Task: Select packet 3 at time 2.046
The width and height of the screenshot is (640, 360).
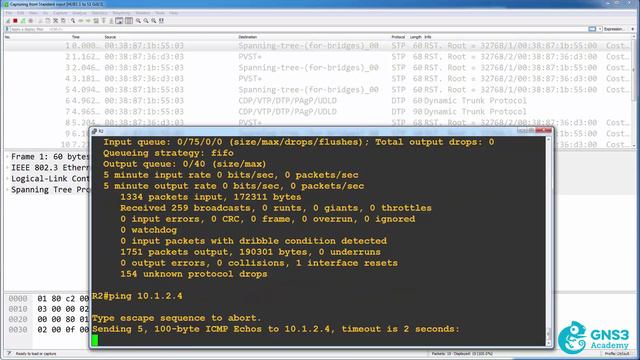Action: [x=318, y=68]
